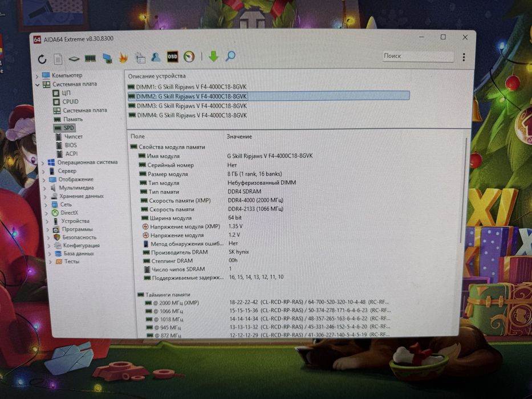Expand the Компьютер tree node
532x399 pixels.
(37, 76)
